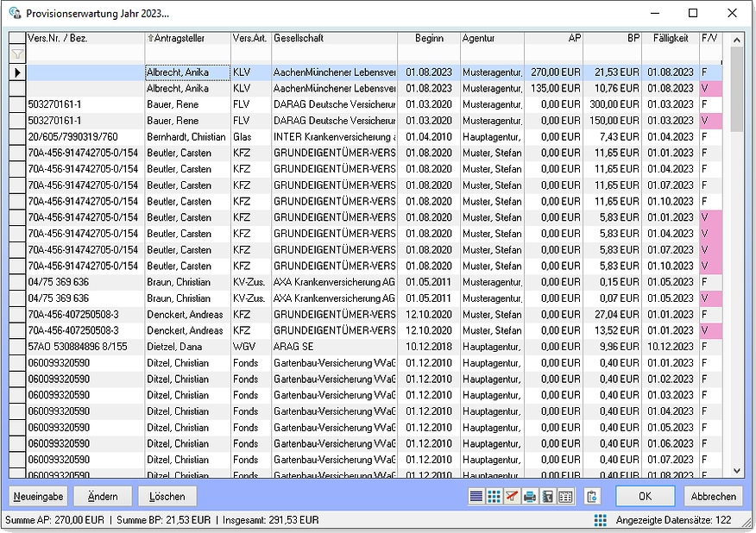Click '135,00 EUR' AP cell
This screenshot has width=756, height=533.
click(x=554, y=89)
